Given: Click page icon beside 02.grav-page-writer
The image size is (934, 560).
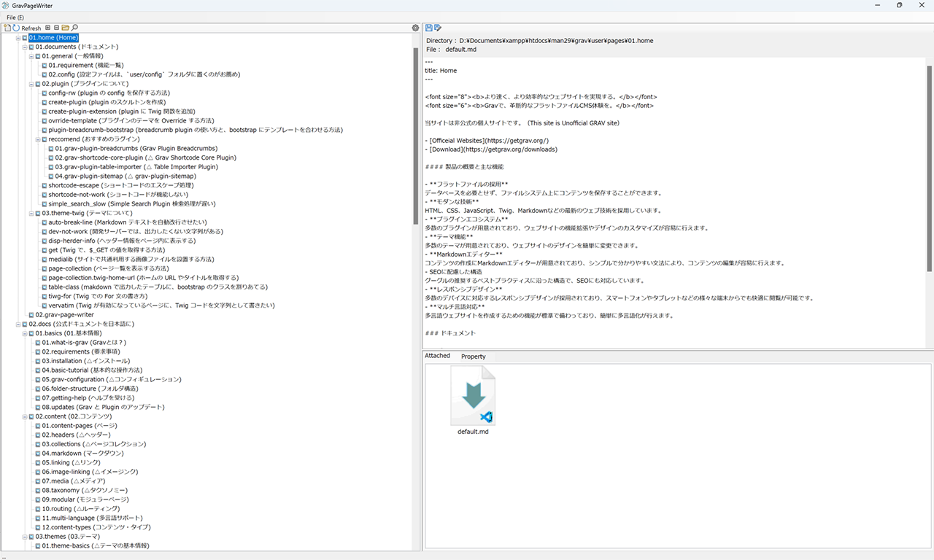Looking at the screenshot, I should (x=31, y=314).
